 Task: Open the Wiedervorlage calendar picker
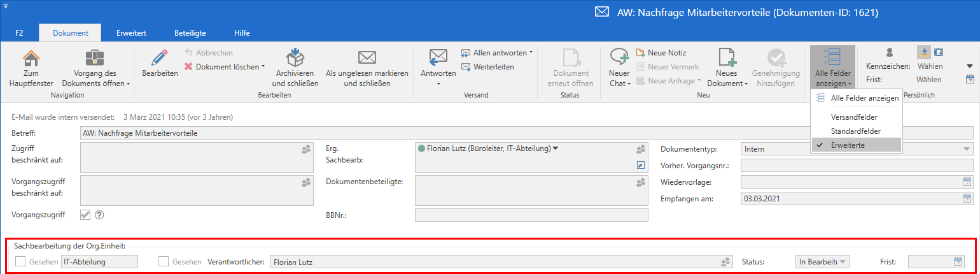967,182
